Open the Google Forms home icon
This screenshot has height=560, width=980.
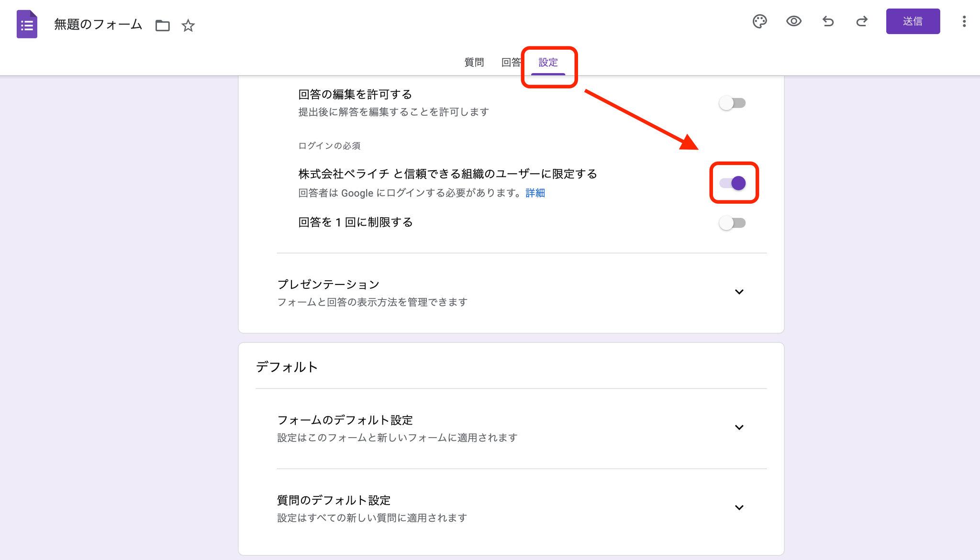click(27, 24)
